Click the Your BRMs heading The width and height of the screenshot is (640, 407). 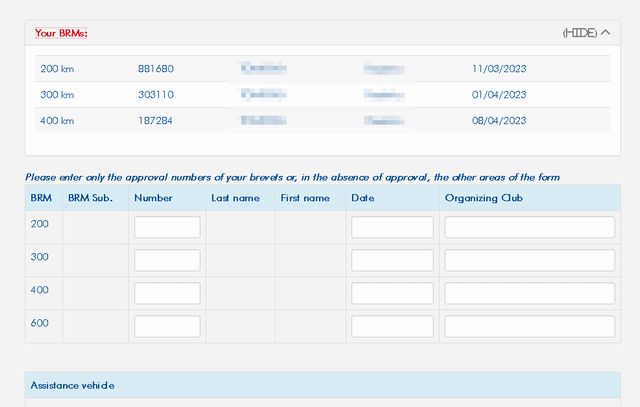pyautogui.click(x=61, y=33)
